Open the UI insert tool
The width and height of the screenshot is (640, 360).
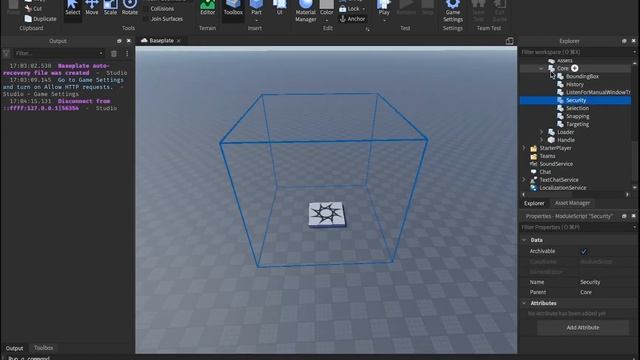280,8
